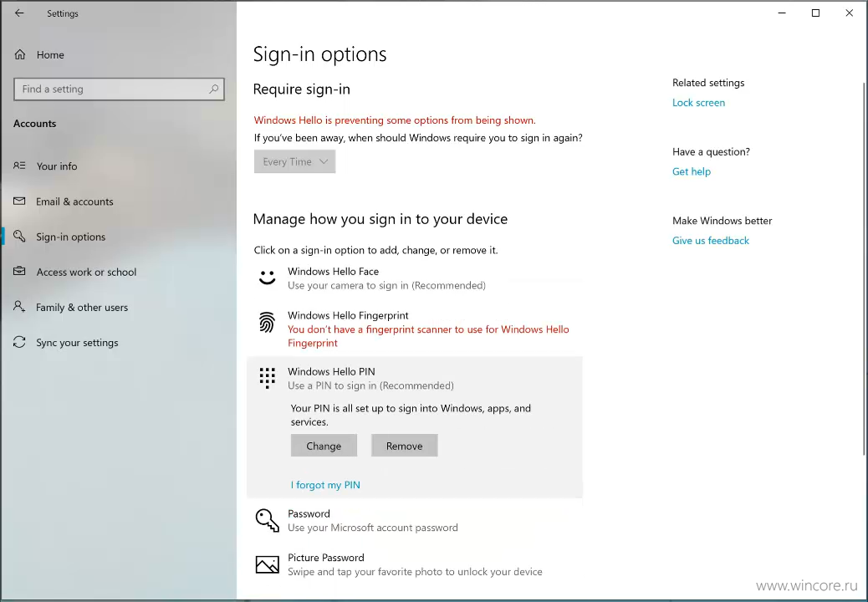Image resolution: width=868 pixels, height=602 pixels.
Task: Open the Every Time dropdown
Action: (294, 161)
